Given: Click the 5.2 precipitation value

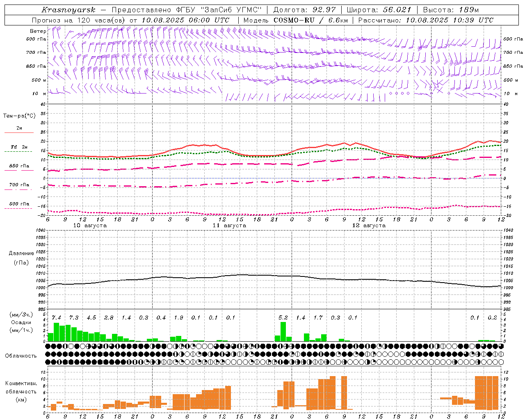Looking at the screenshot, I should pyautogui.click(x=283, y=317).
